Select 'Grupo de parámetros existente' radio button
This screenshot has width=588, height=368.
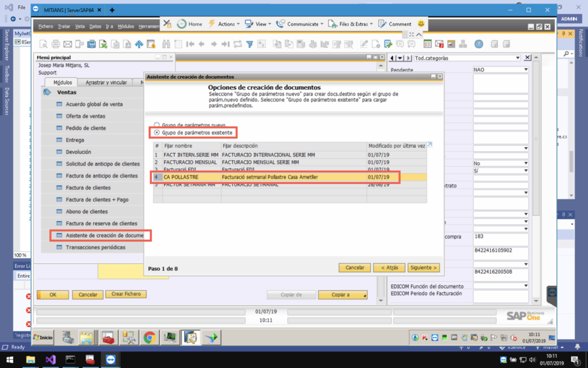[x=157, y=133]
